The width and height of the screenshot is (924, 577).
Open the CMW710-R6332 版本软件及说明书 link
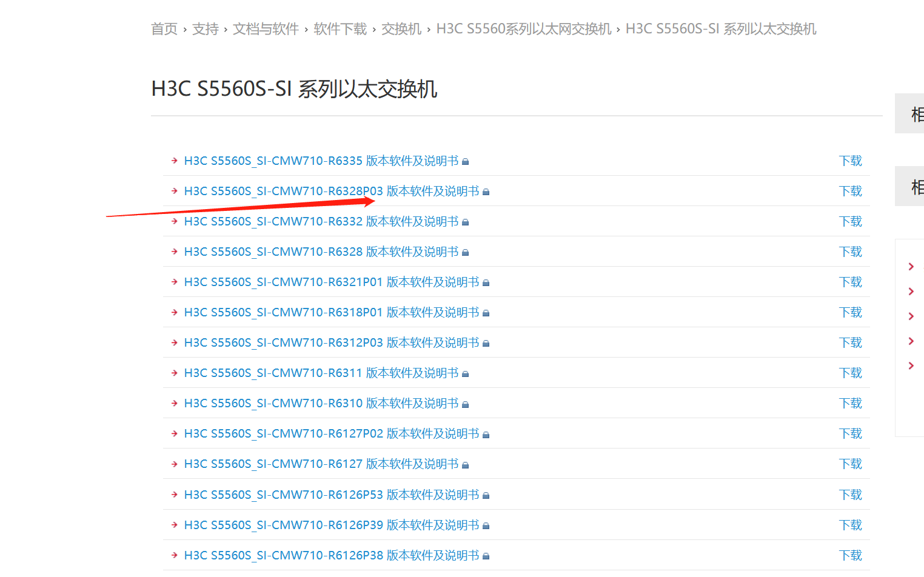[x=321, y=221]
